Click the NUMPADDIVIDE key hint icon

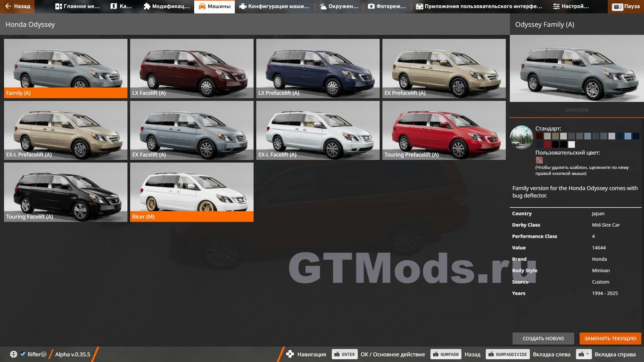point(507,354)
